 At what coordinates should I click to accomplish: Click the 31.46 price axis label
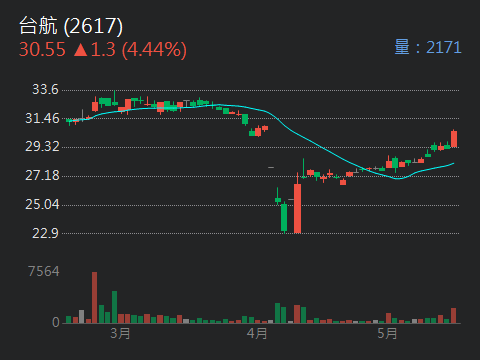click(x=42, y=118)
